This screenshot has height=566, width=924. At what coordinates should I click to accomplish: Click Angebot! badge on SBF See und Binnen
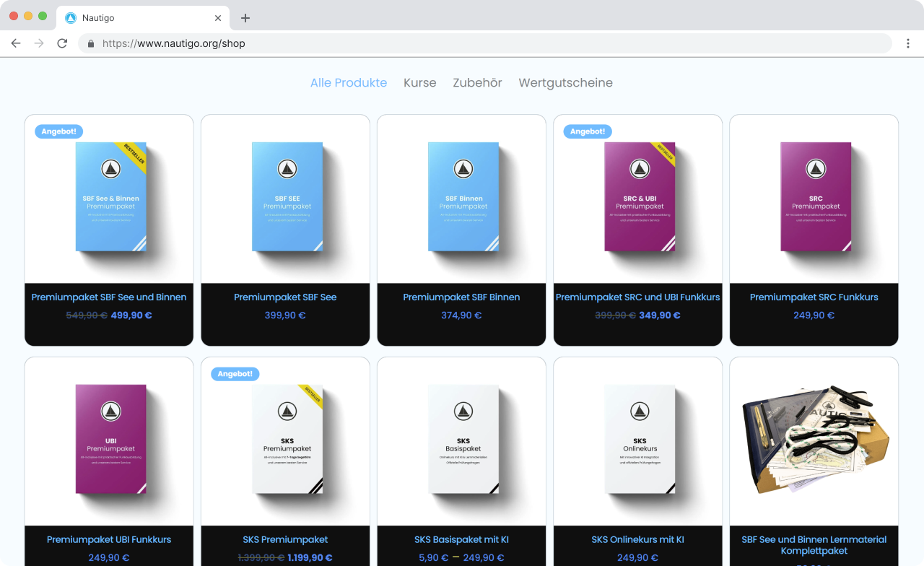click(x=59, y=131)
